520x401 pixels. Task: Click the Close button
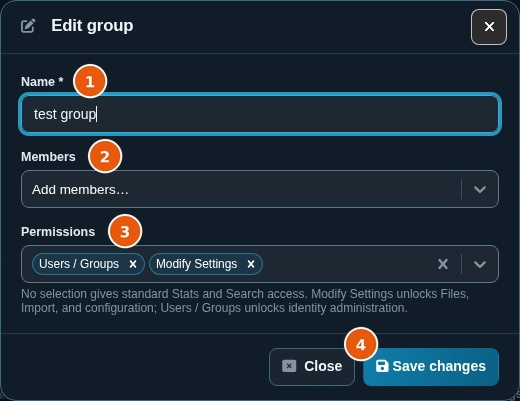tap(312, 367)
